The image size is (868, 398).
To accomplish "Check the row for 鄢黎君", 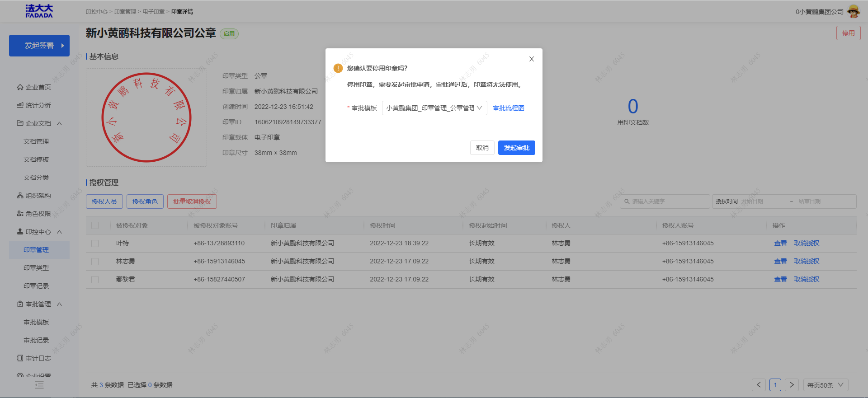I will pyautogui.click(x=95, y=280).
